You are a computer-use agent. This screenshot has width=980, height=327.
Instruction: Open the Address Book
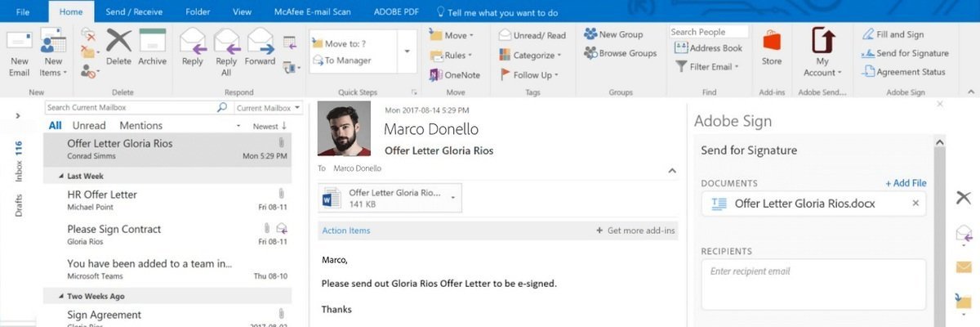708,48
